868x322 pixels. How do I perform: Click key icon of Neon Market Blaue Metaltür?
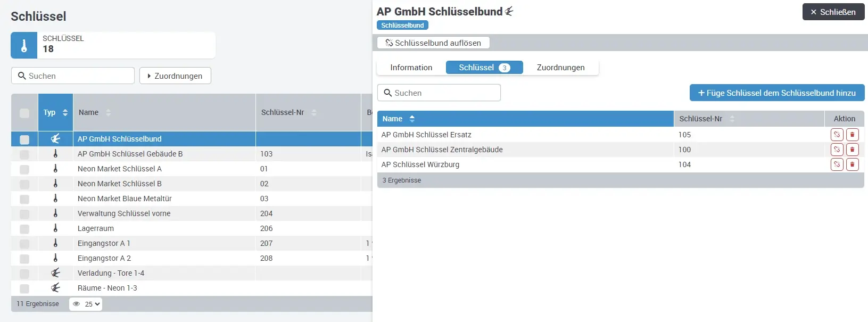click(55, 199)
